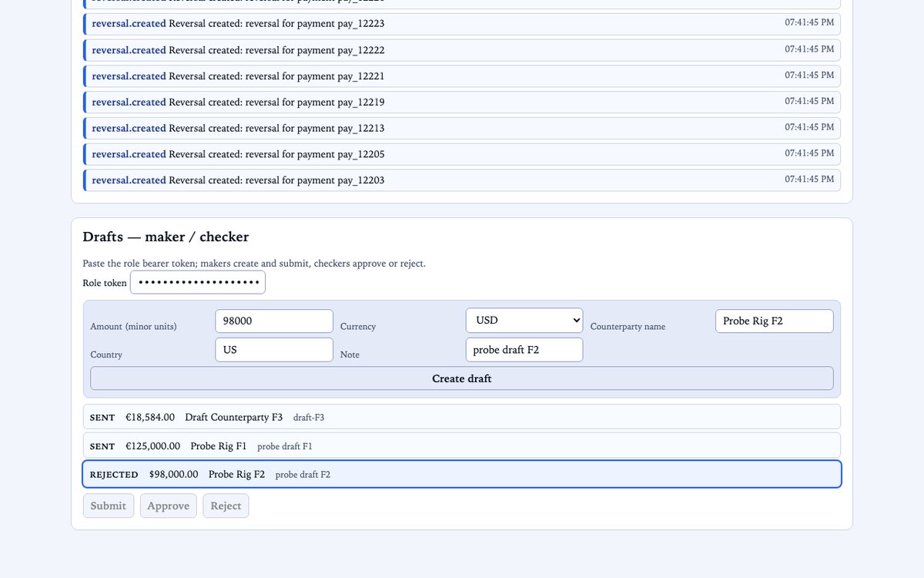Screen dimensions: 924x578
Task: Click the Role token label
Action: (x=105, y=283)
